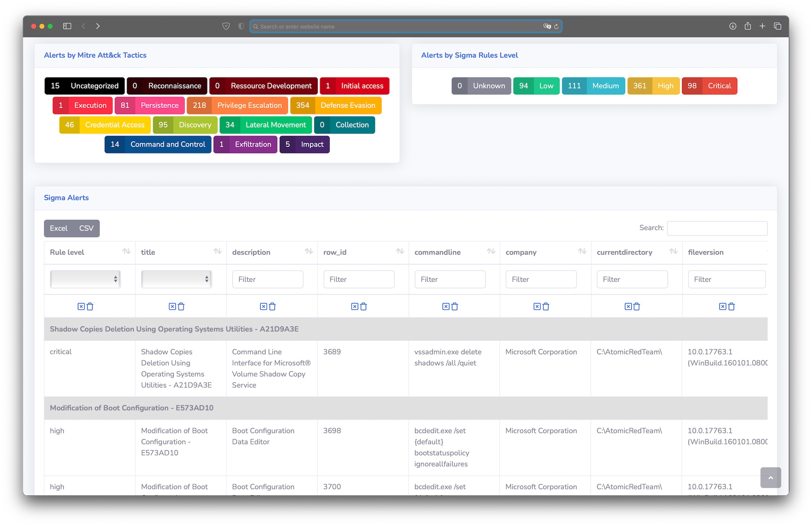Toggle sort on row_id column header
The image size is (812, 526).
pos(400,252)
